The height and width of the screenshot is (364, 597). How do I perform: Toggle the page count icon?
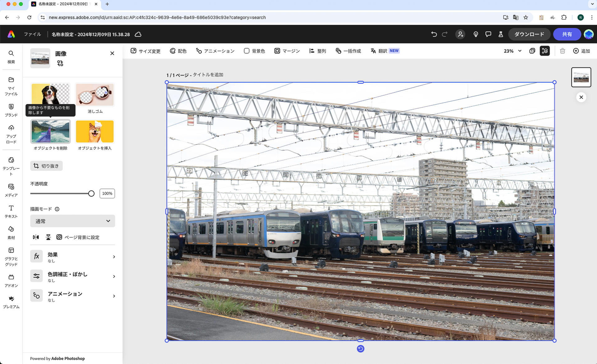pyautogui.click(x=532, y=51)
